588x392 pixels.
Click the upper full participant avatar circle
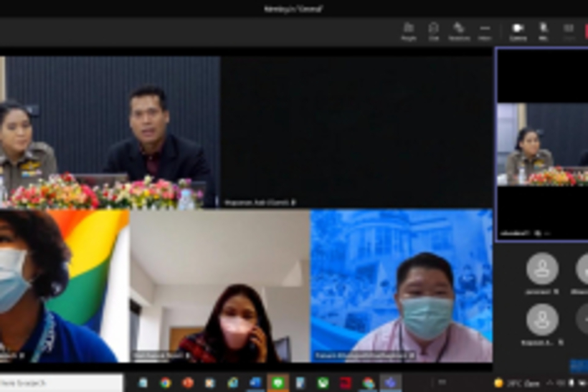point(542,269)
